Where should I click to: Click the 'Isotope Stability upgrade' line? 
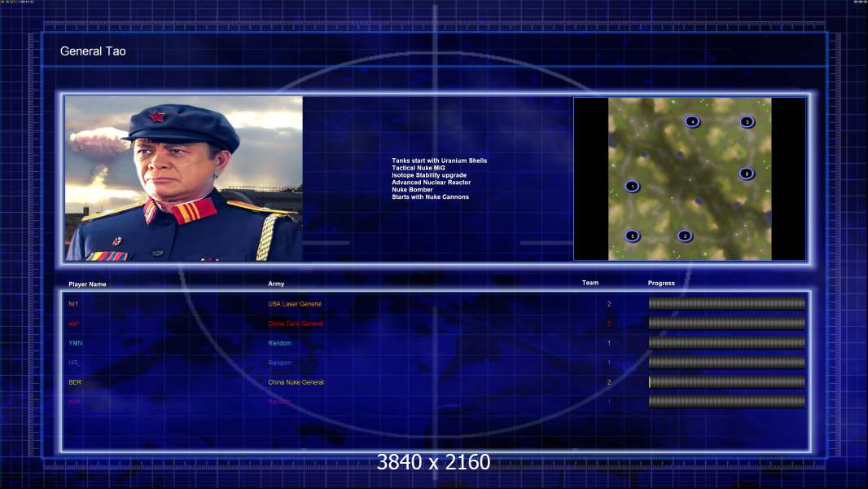429,175
